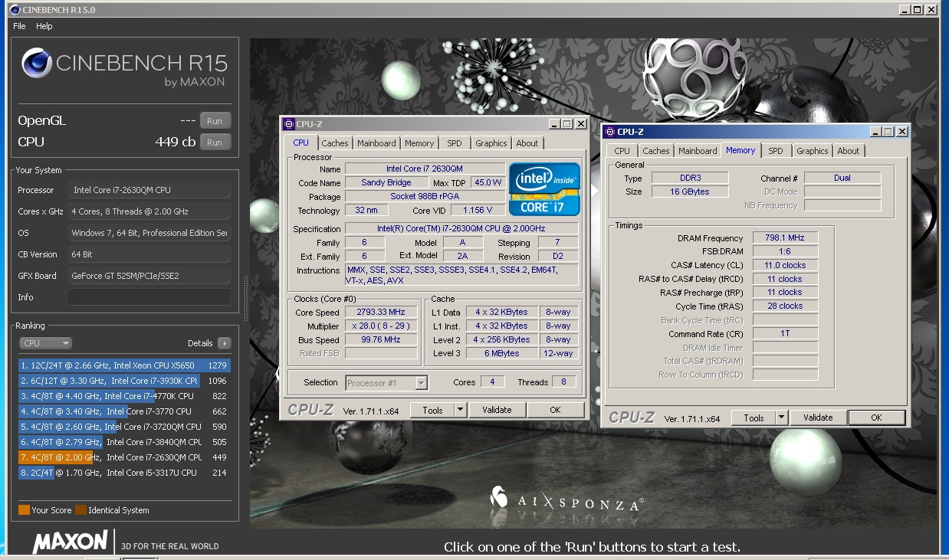
Task: Select ranking row Core i7-3930K
Action: coord(123,381)
